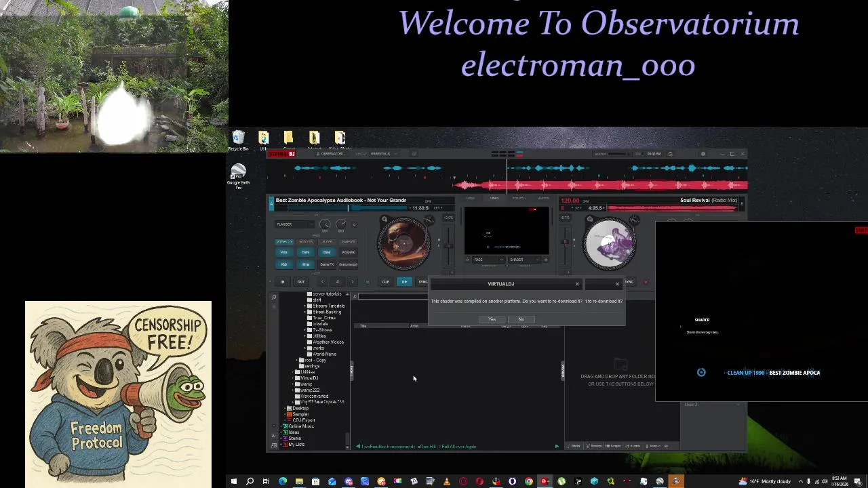Activate the (Instrumental) pad
Image resolution: width=868 pixels, height=488 pixels.
click(x=349, y=264)
